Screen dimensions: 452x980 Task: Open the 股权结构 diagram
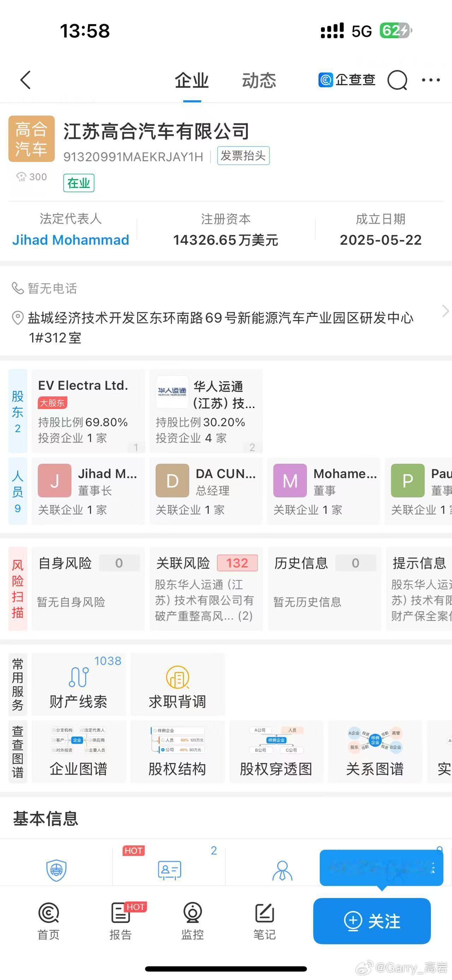[178, 751]
